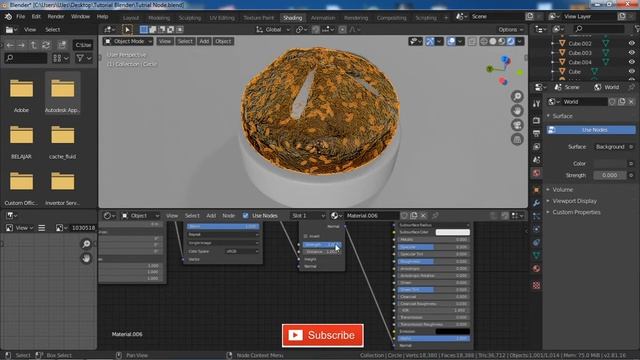Screen dimensions: 640x360
Task: Click Use Nodes button in World surface
Action: click(591, 130)
